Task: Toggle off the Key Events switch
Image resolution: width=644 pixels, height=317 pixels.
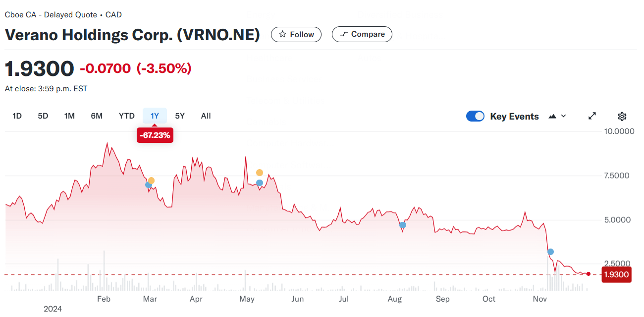Action: coord(475,116)
